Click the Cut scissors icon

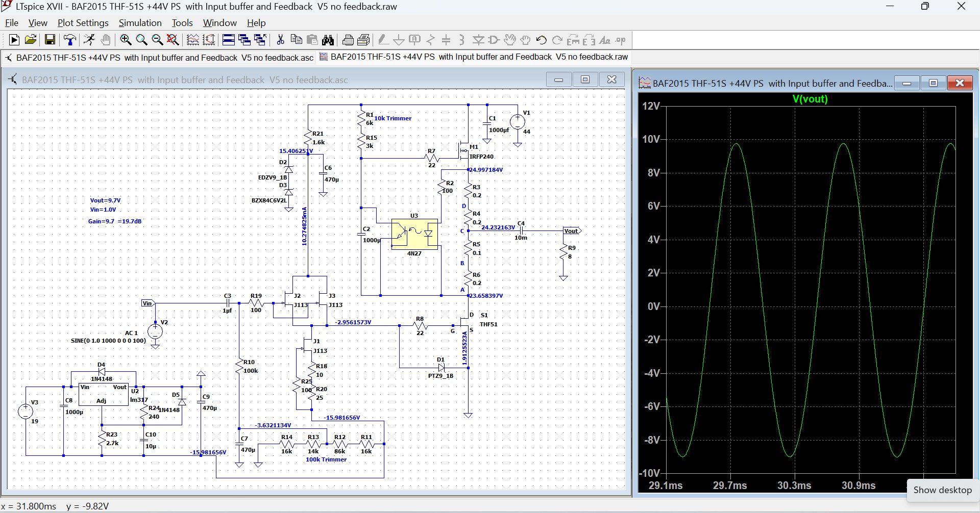(x=280, y=40)
